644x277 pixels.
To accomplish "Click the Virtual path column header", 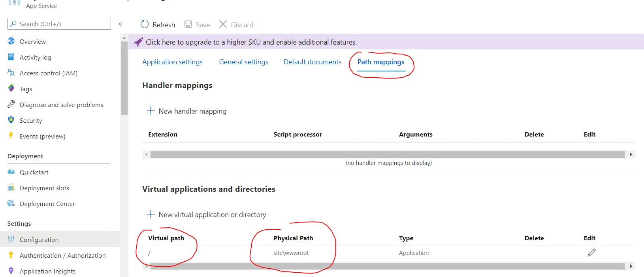I will click(166, 238).
